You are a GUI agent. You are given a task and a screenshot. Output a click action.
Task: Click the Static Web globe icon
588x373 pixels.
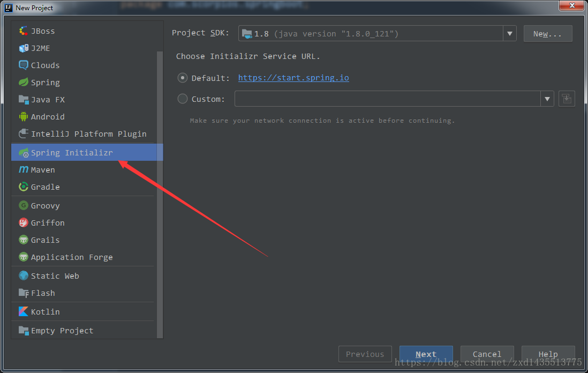pos(23,275)
